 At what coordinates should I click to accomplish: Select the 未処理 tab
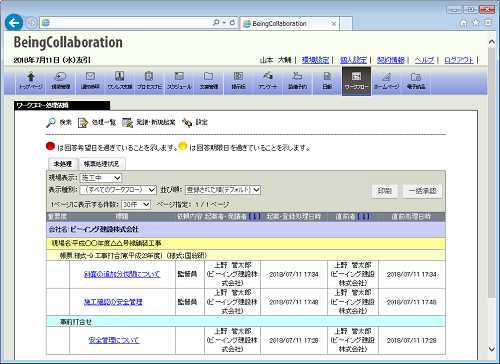pyautogui.click(x=63, y=164)
